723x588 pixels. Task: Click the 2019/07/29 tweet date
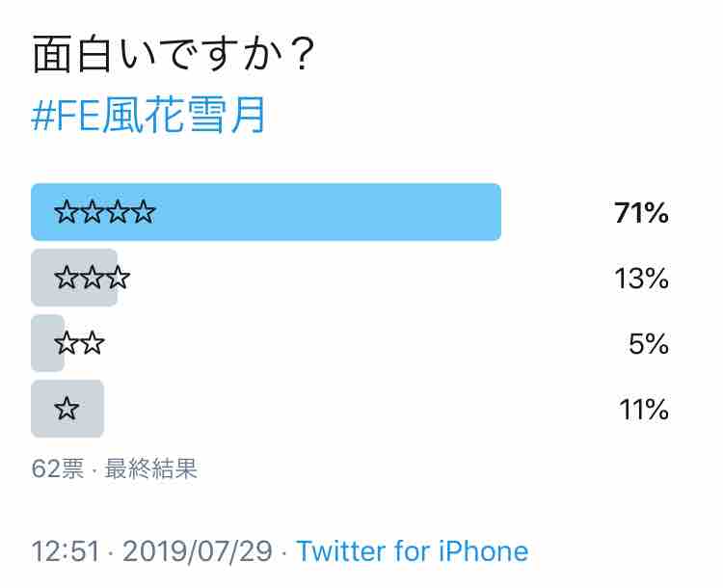point(198,551)
